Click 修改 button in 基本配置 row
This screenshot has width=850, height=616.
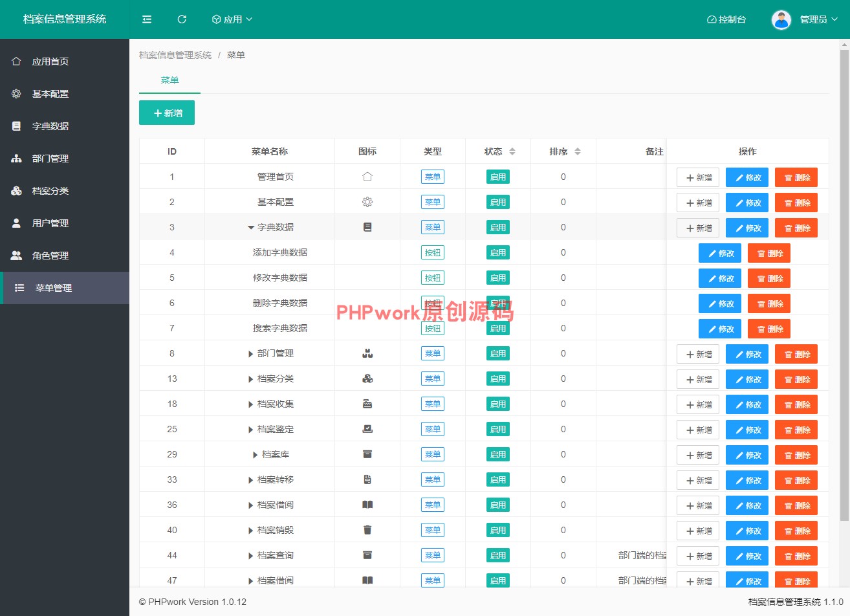(747, 203)
